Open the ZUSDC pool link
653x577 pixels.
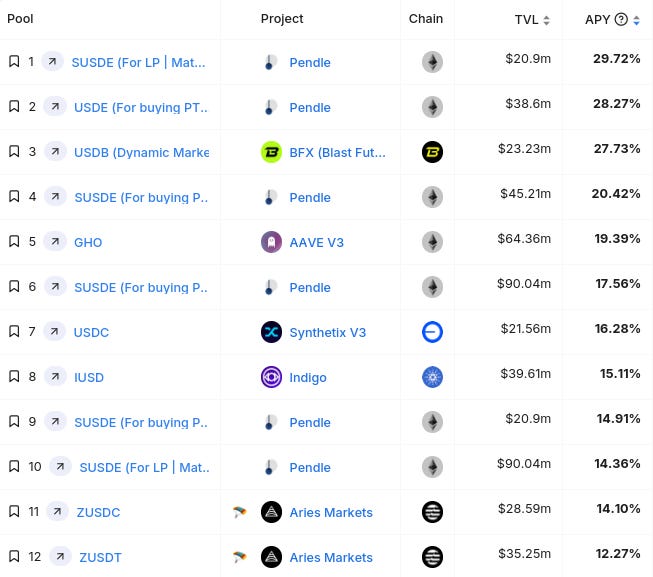(98, 512)
